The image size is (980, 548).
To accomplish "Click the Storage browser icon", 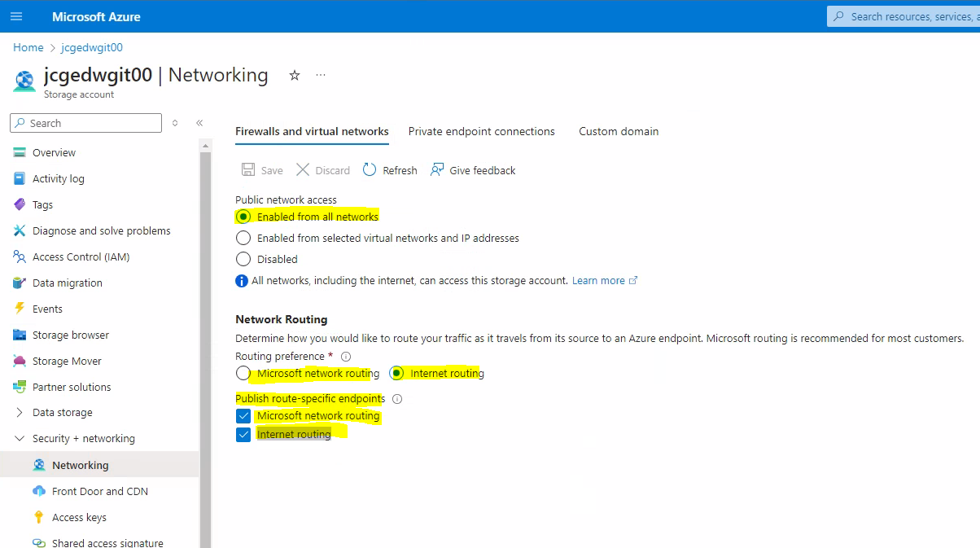I will [x=20, y=335].
